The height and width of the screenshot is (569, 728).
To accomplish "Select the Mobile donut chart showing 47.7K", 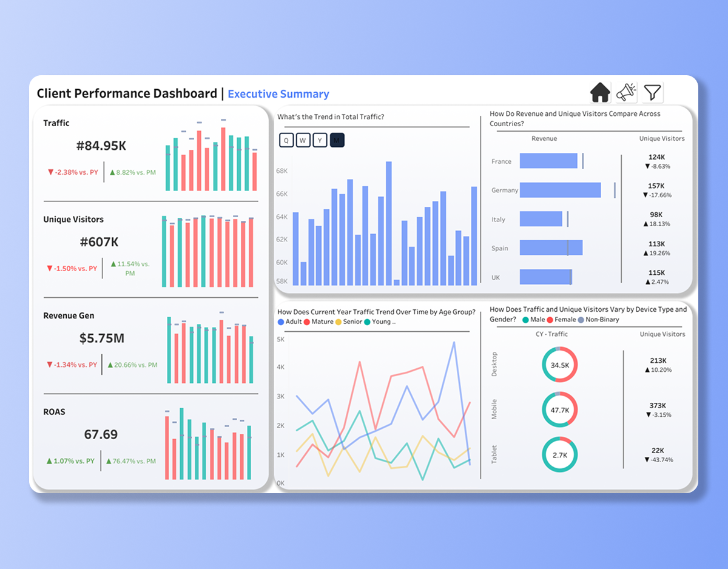I will tap(559, 409).
